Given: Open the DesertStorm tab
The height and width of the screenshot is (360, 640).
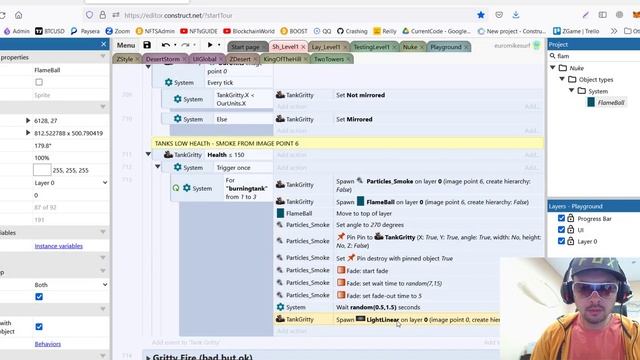Looking at the screenshot, I should coord(162,59).
